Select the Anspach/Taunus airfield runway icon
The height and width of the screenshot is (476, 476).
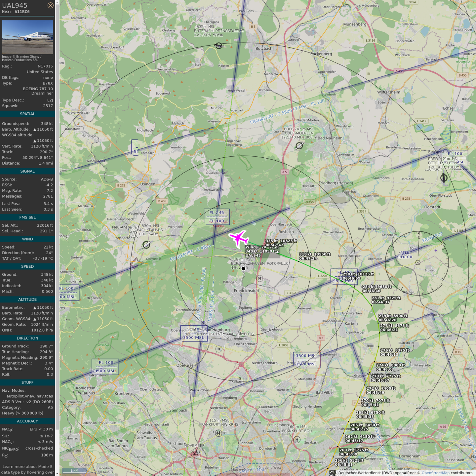coord(146,245)
